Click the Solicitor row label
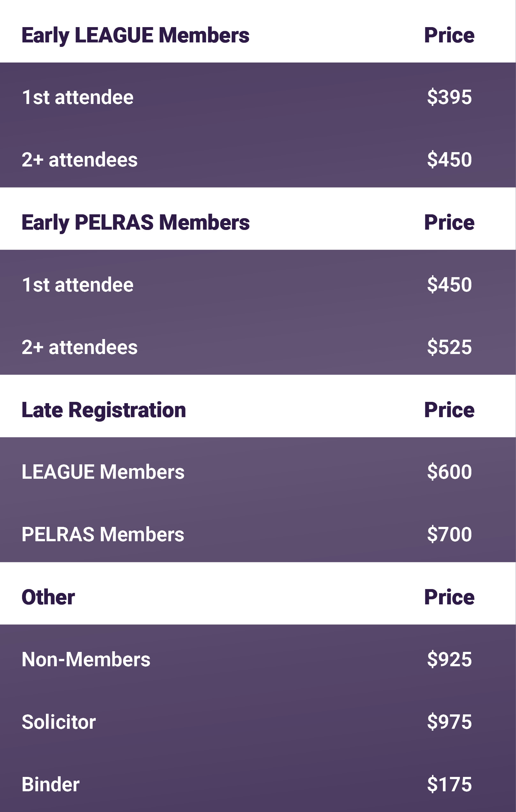This screenshot has height=812, width=516. 59,722
